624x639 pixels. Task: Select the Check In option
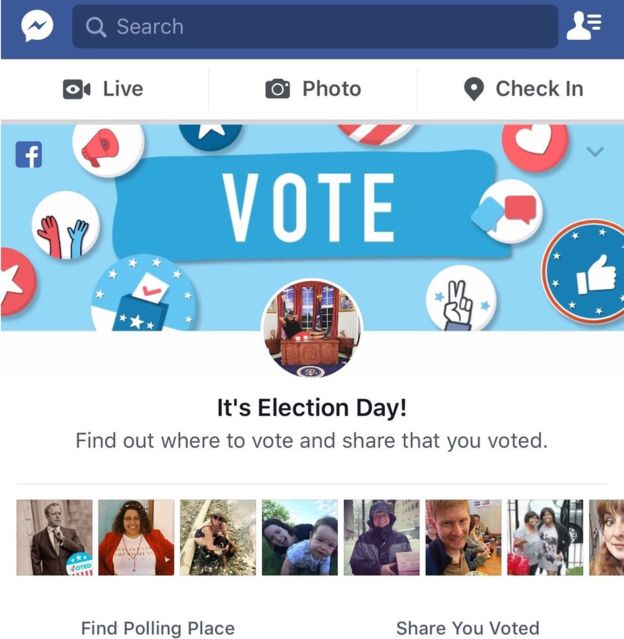[524, 89]
